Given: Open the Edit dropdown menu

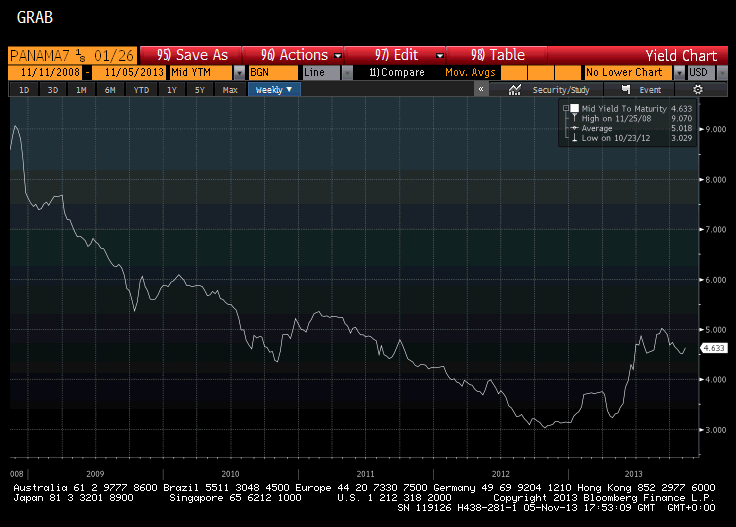Looking at the screenshot, I should [x=396, y=55].
